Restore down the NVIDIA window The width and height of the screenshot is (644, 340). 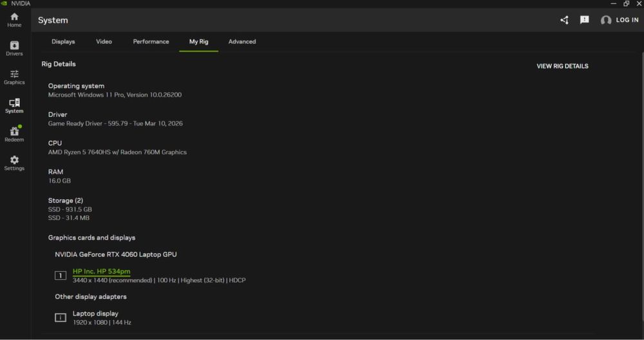pos(627,3)
